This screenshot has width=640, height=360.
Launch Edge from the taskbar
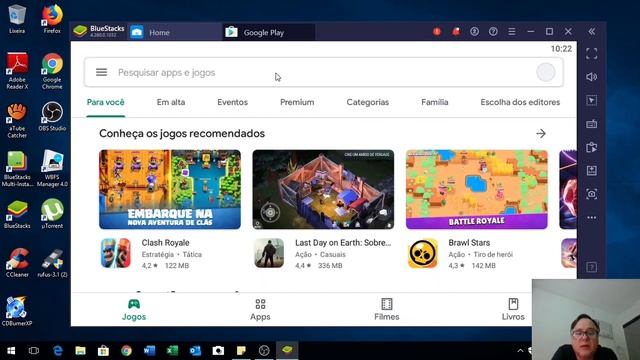[x=58, y=351]
